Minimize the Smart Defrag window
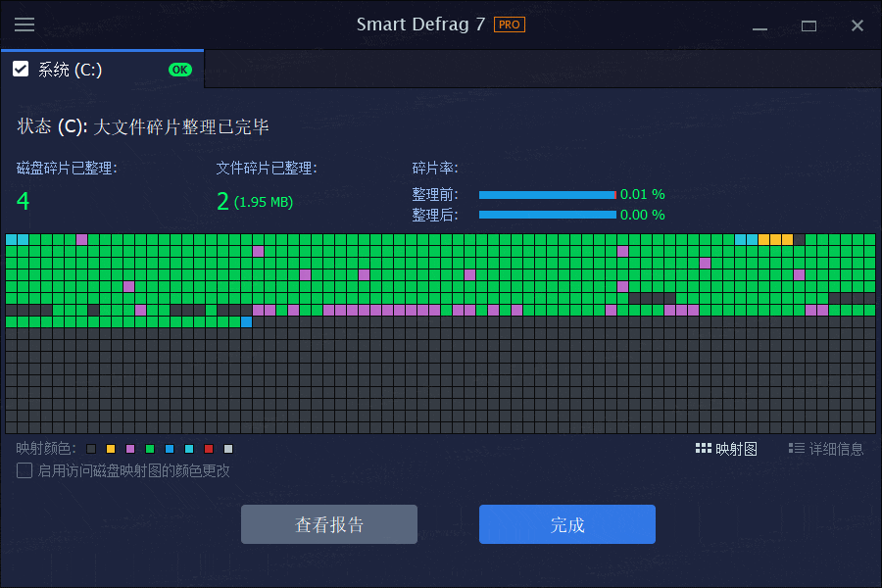882x588 pixels. click(x=759, y=25)
